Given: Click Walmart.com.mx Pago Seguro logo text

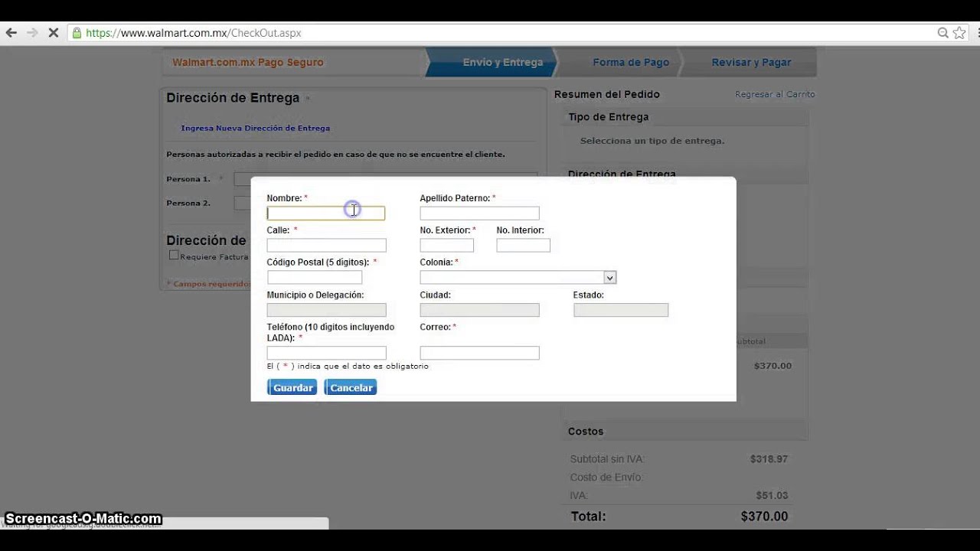Looking at the screenshot, I should coord(248,63).
